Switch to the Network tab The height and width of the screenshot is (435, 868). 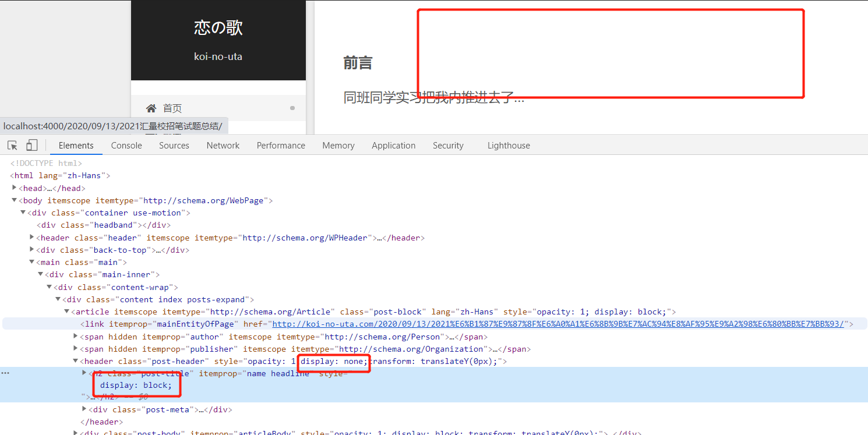tap(223, 146)
